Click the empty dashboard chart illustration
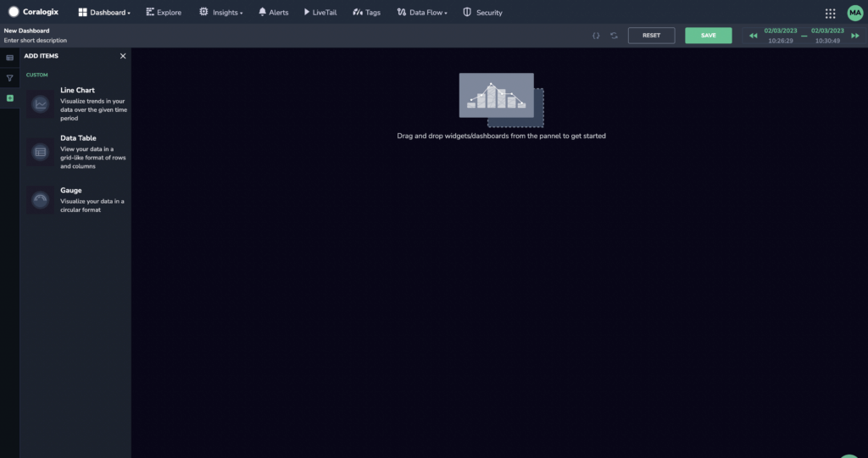The image size is (868, 458). pos(501,100)
